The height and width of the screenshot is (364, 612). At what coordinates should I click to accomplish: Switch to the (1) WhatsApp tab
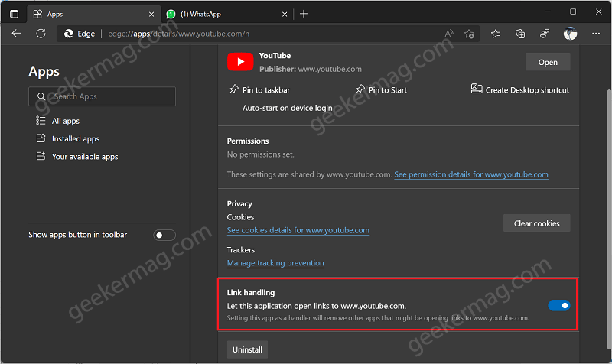[227, 14]
